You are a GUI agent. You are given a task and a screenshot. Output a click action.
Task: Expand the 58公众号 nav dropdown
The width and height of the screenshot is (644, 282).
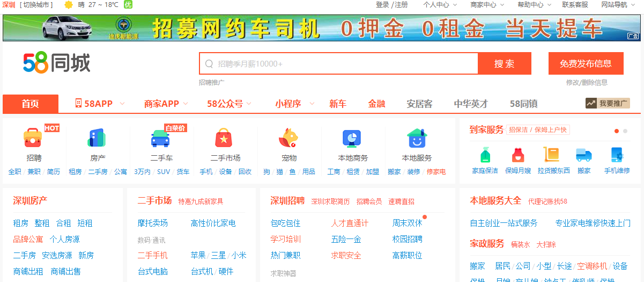[249, 104]
